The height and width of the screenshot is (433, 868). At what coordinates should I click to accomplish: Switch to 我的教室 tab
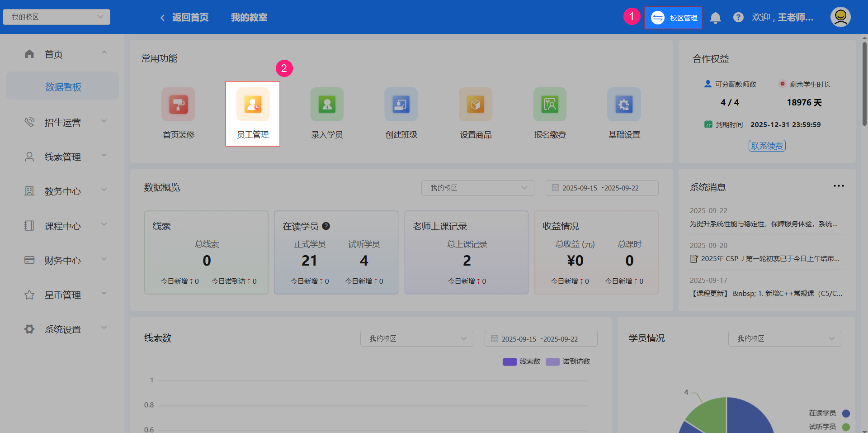(249, 18)
